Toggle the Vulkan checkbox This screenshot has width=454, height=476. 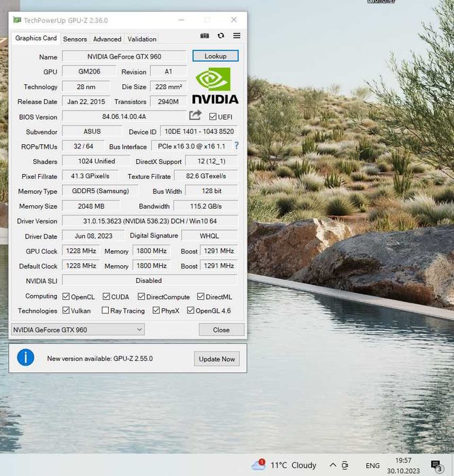(66, 310)
